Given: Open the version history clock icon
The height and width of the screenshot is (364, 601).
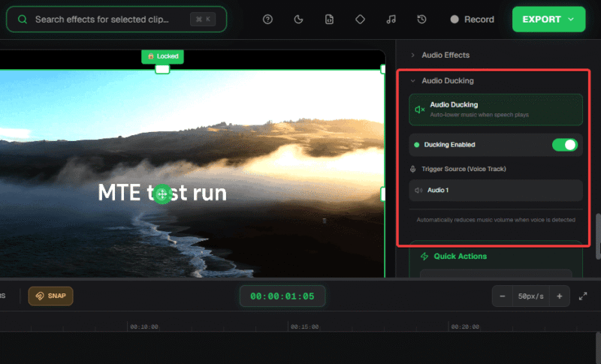Looking at the screenshot, I should click(421, 19).
